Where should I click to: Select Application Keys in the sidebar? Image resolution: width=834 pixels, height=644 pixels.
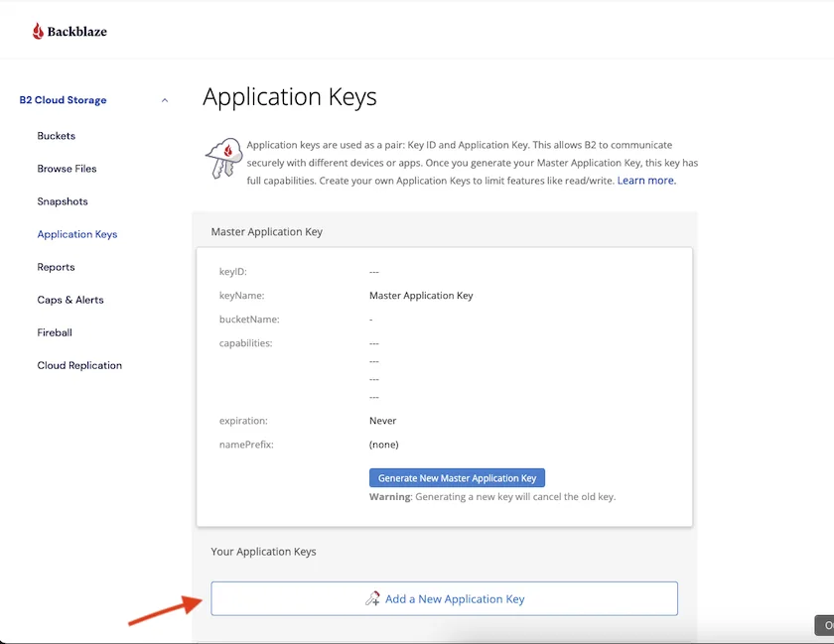coord(76,234)
